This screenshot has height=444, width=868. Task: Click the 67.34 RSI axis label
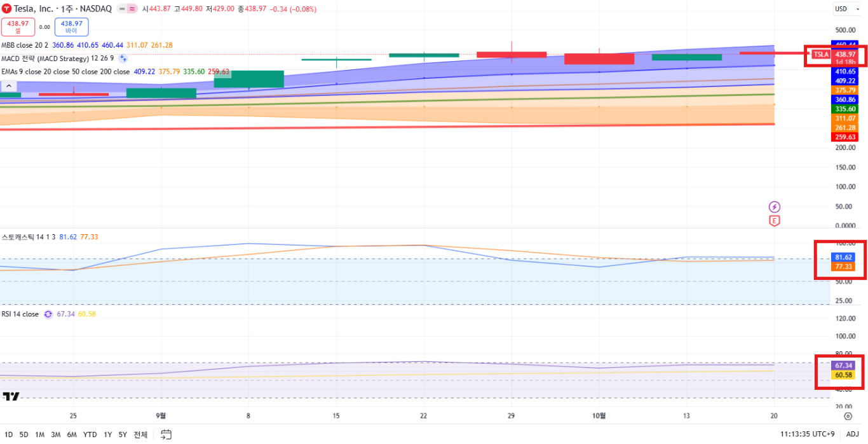tap(843, 365)
